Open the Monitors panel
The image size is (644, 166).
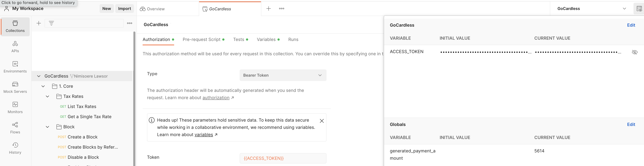pyautogui.click(x=15, y=107)
